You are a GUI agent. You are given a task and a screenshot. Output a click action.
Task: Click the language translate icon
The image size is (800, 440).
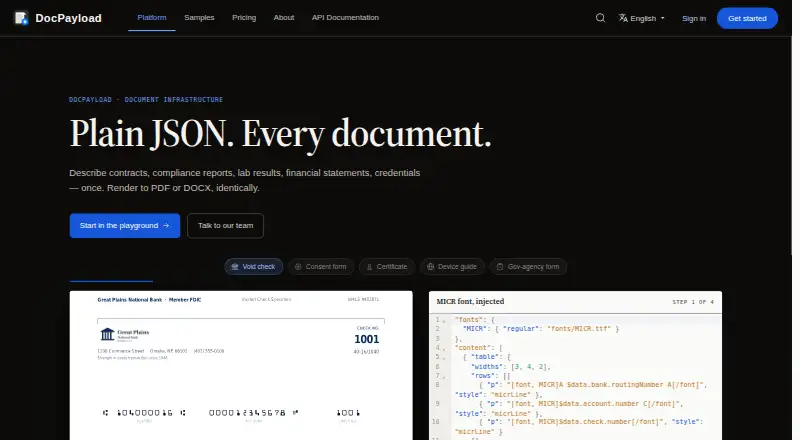(623, 18)
